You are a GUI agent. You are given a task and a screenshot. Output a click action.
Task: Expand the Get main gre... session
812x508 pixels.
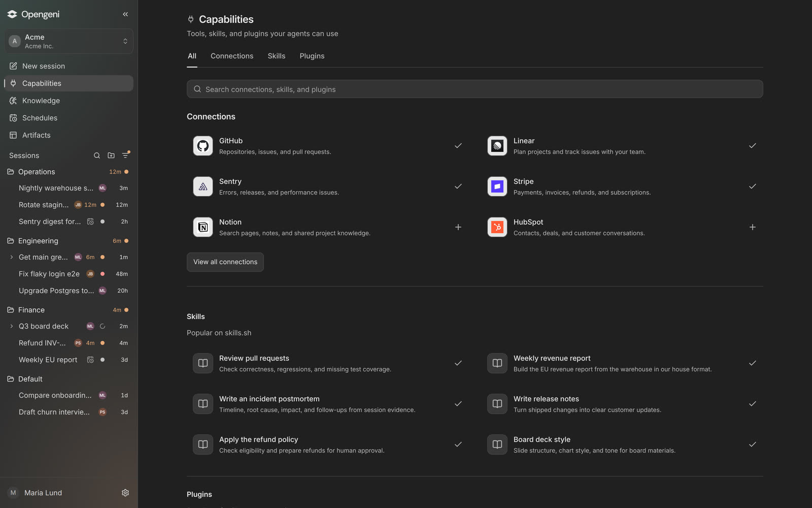click(12, 257)
